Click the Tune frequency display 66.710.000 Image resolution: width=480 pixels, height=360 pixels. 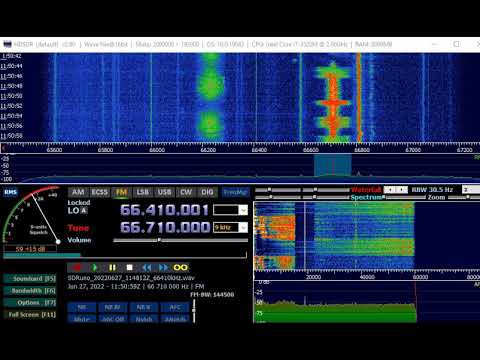pyautogui.click(x=165, y=227)
